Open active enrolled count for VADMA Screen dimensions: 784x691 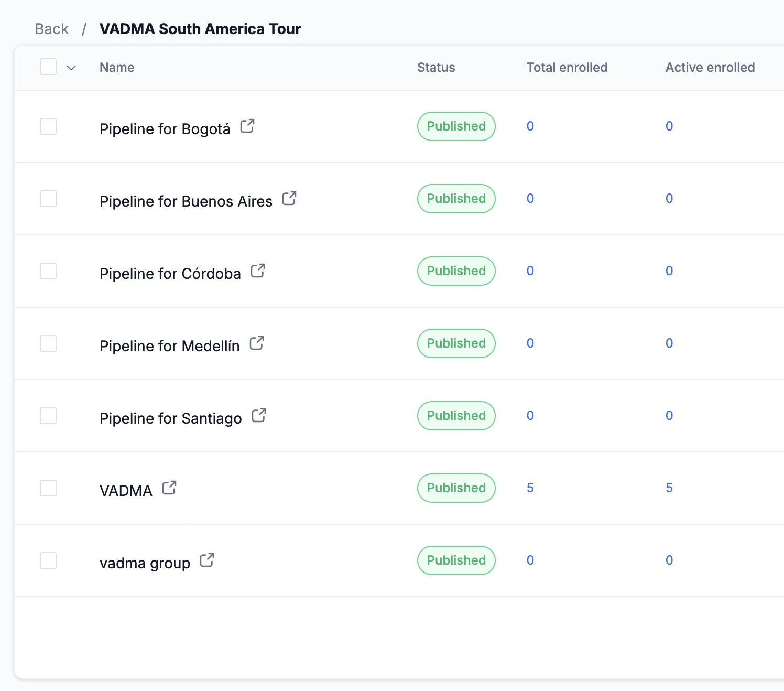tap(669, 488)
